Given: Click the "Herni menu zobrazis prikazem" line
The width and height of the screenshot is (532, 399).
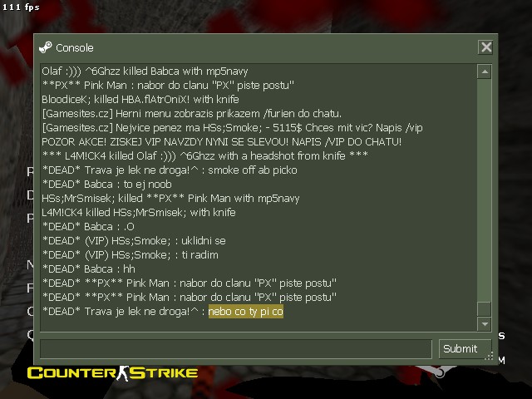Looking at the screenshot, I should tap(192, 113).
